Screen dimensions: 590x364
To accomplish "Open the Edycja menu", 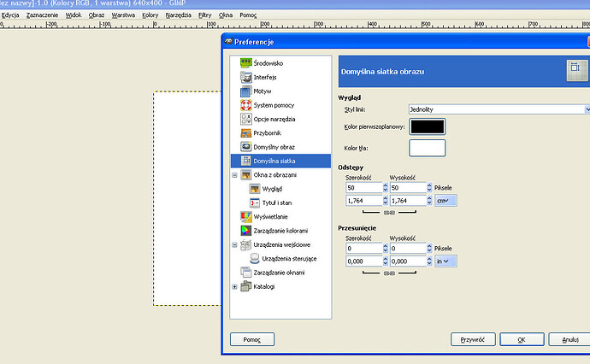I will (9, 15).
